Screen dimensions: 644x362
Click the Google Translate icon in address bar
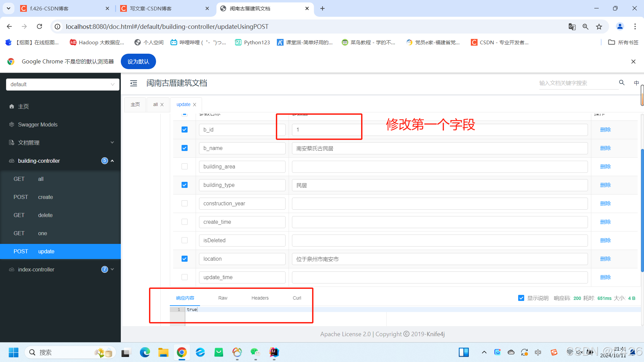[572, 27]
